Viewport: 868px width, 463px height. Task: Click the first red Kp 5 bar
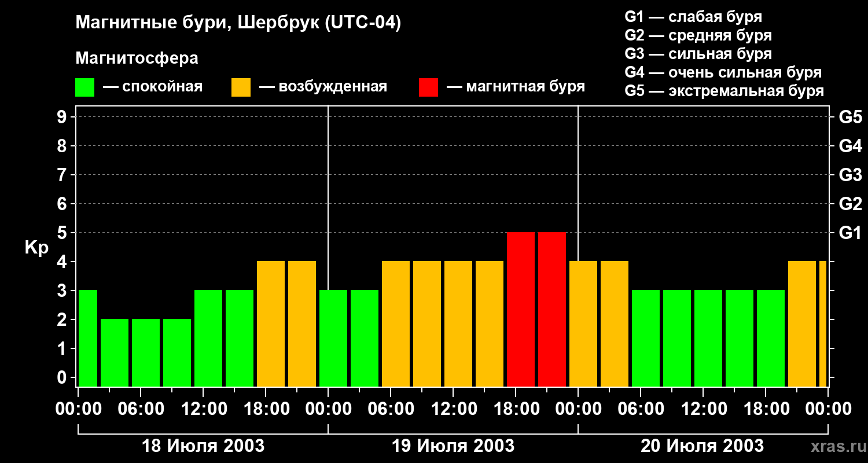[521, 309]
